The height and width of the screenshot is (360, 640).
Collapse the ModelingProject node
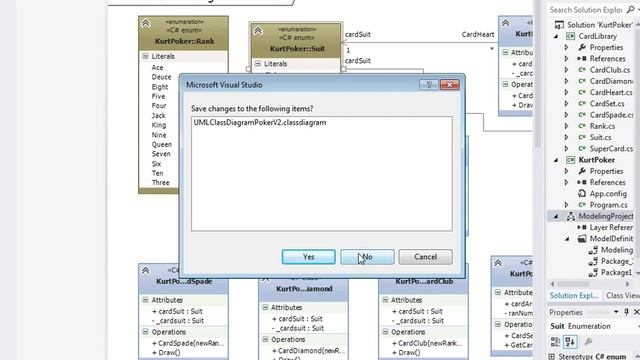pyautogui.click(x=556, y=216)
